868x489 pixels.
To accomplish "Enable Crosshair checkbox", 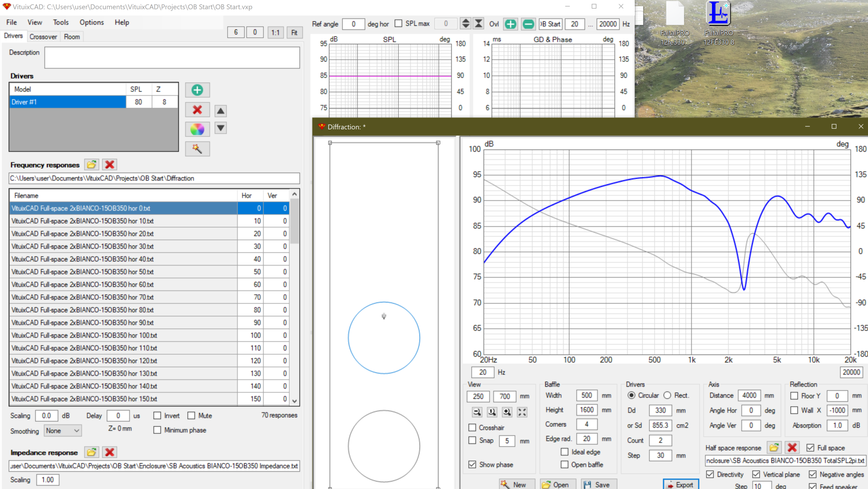I will point(472,428).
